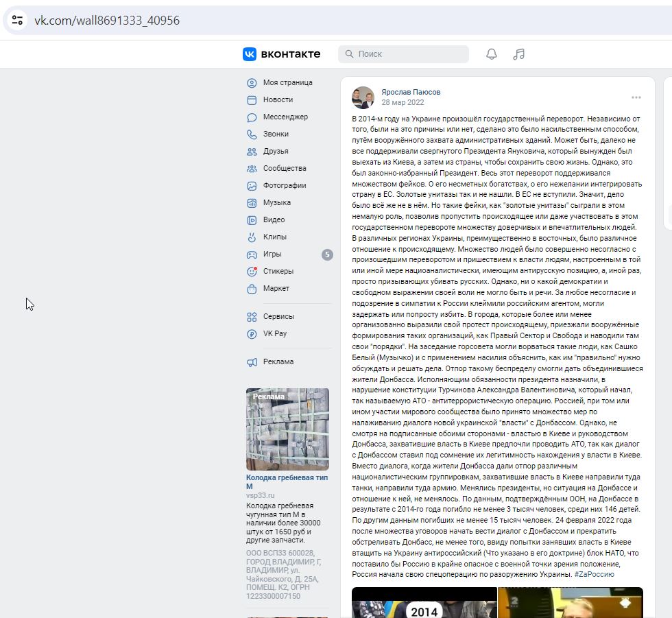Click advertiser info ООО ВСПЗ3 600028
Image resolution: width=672 pixels, height=618 pixels.
(x=283, y=575)
